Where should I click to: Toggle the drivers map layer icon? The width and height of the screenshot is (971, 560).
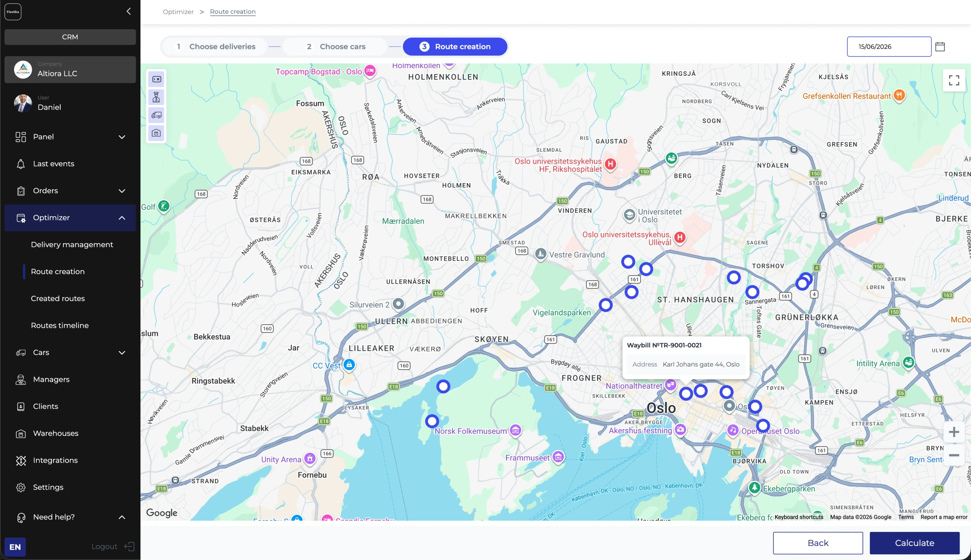point(156,97)
